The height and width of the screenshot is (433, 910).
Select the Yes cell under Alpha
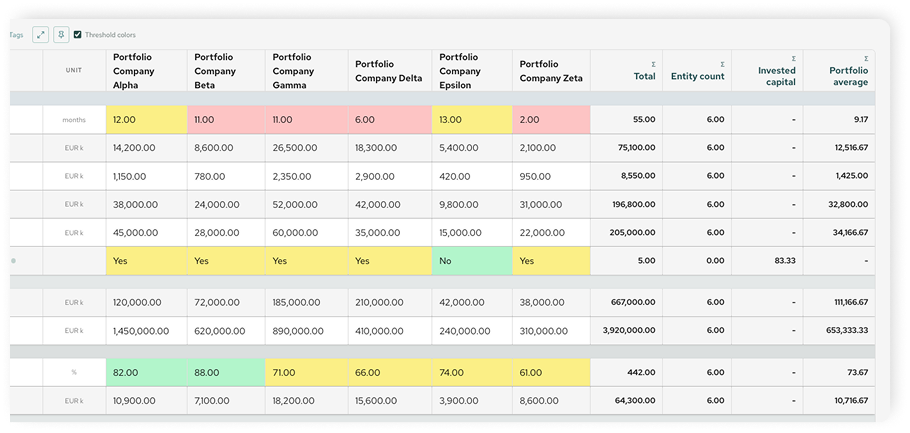coord(146,261)
